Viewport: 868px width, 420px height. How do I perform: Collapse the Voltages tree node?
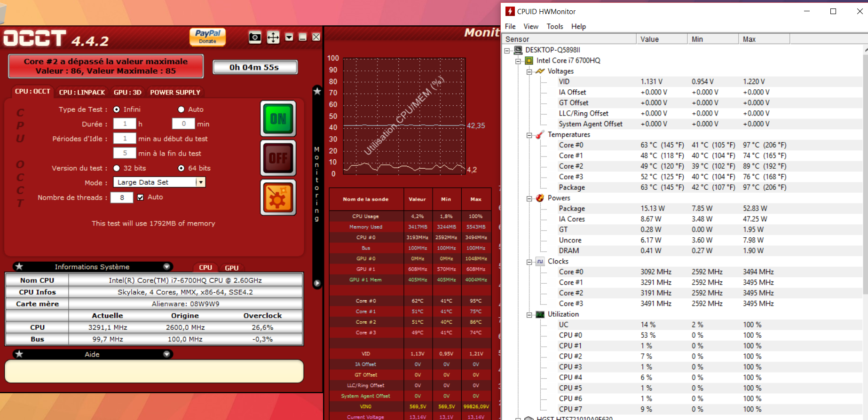point(529,71)
